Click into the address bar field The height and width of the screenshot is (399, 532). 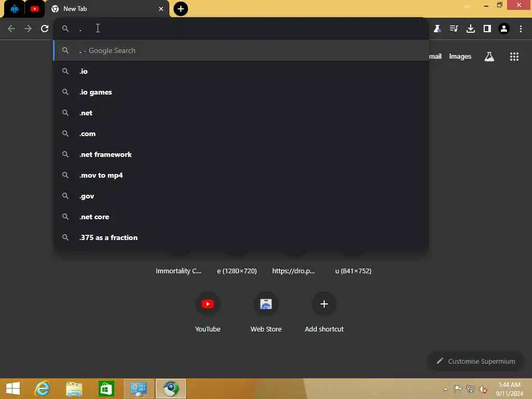[x=241, y=29]
